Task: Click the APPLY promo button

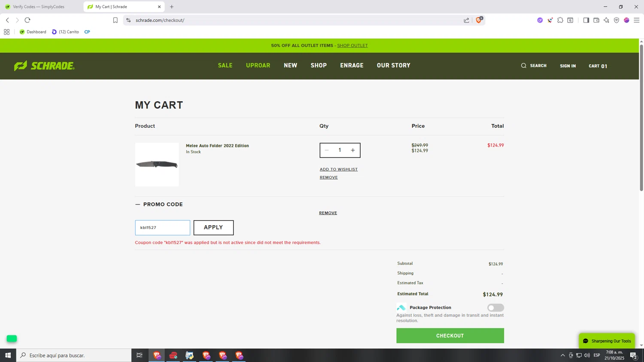Action: point(213,228)
